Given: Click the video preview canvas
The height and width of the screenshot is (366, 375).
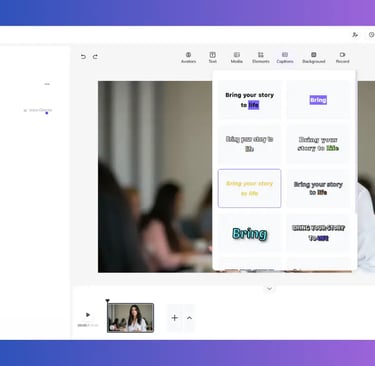Looking at the screenshot, I should point(155,177).
